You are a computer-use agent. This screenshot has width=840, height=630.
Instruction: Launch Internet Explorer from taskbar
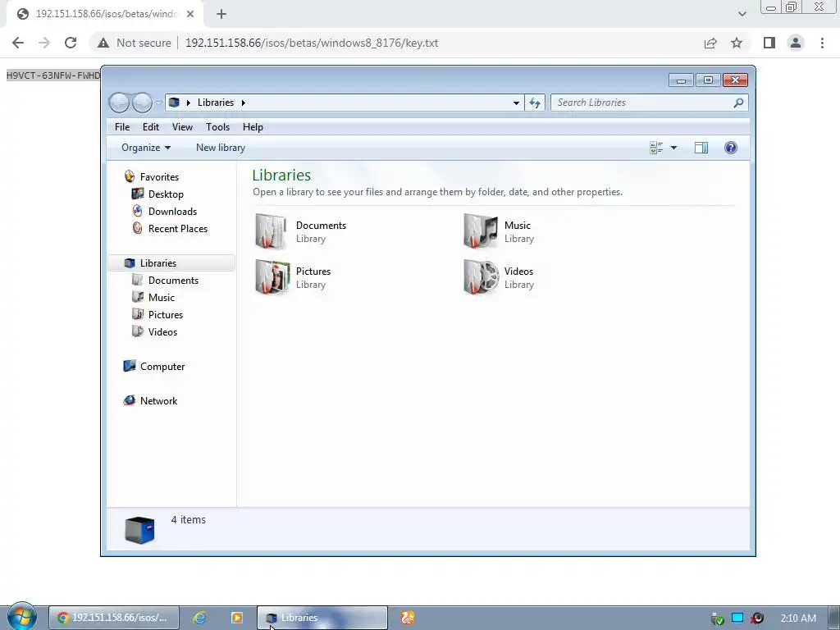(x=199, y=618)
